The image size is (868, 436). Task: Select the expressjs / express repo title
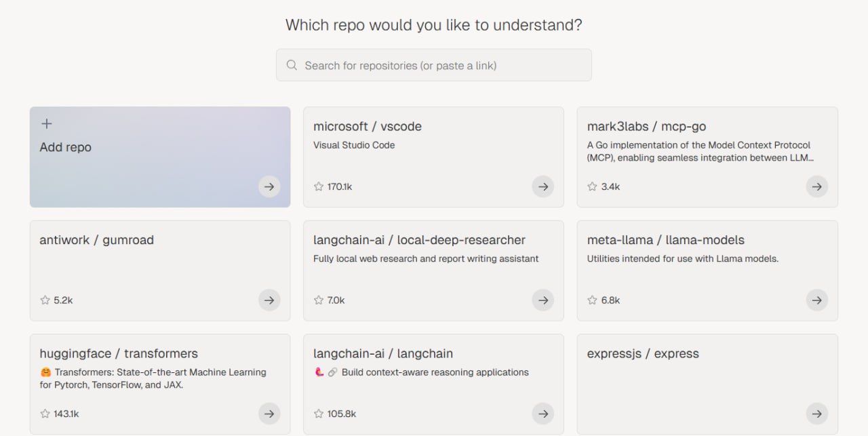642,353
